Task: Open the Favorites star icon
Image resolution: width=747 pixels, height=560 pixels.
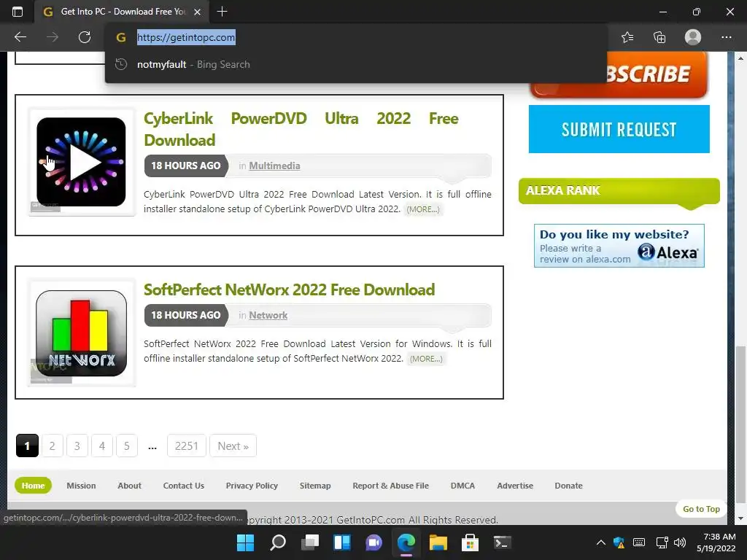Action: pos(627,37)
